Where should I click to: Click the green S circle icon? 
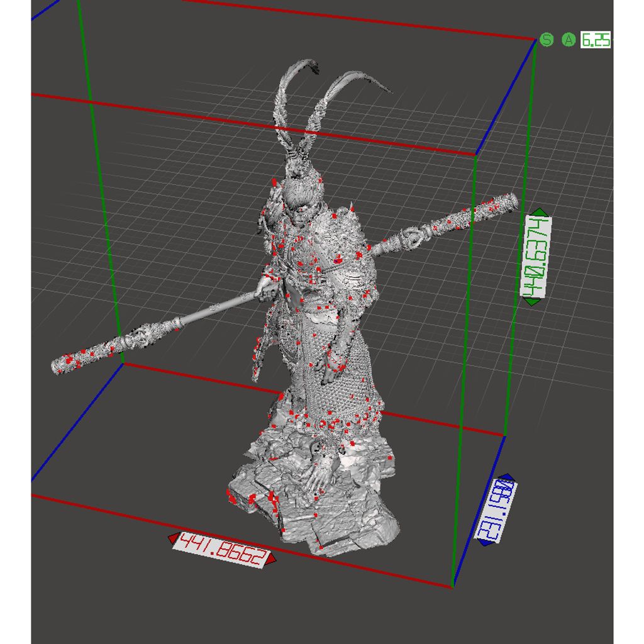coord(547,40)
